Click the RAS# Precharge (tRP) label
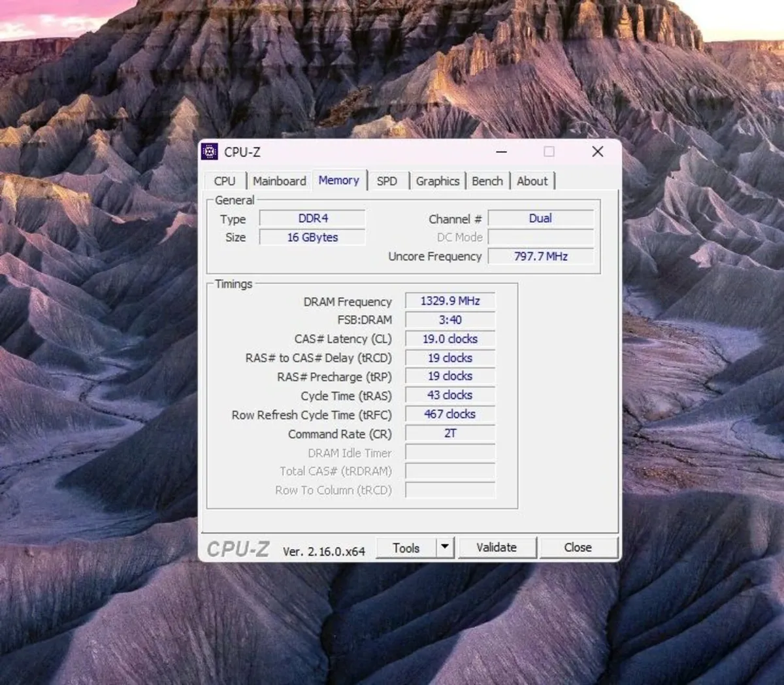The height and width of the screenshot is (685, 784). tap(335, 377)
